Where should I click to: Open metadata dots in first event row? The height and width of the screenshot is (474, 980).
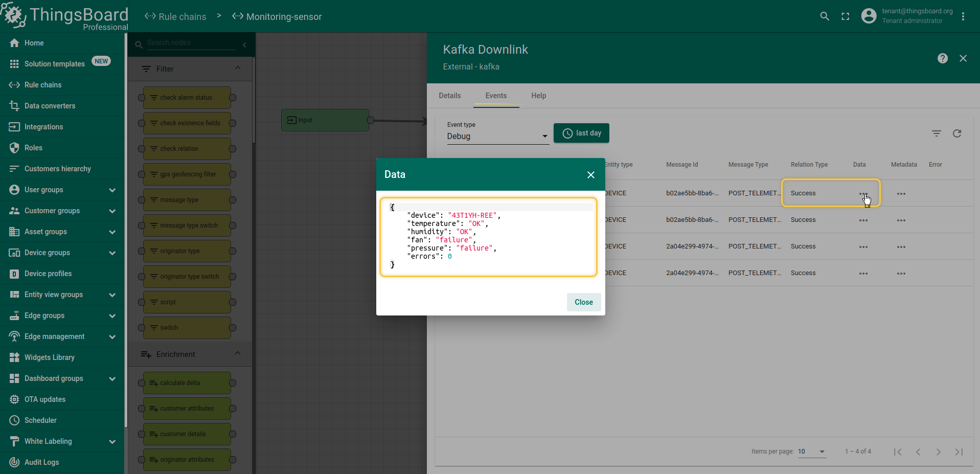pyautogui.click(x=901, y=194)
